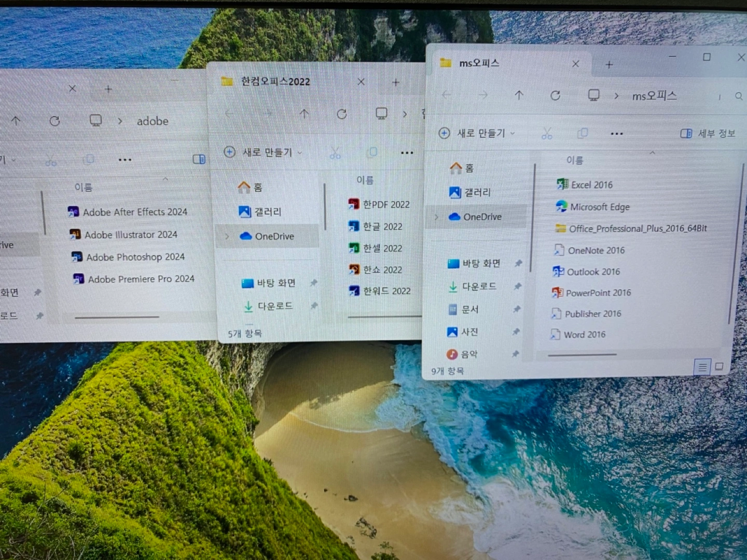
Task: Open 한셀 2022 shortcut
Action: pyautogui.click(x=376, y=248)
